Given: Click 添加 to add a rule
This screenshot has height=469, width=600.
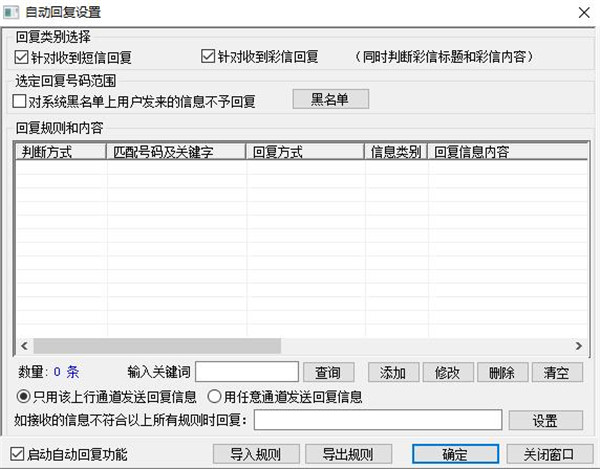Looking at the screenshot, I should point(393,373).
